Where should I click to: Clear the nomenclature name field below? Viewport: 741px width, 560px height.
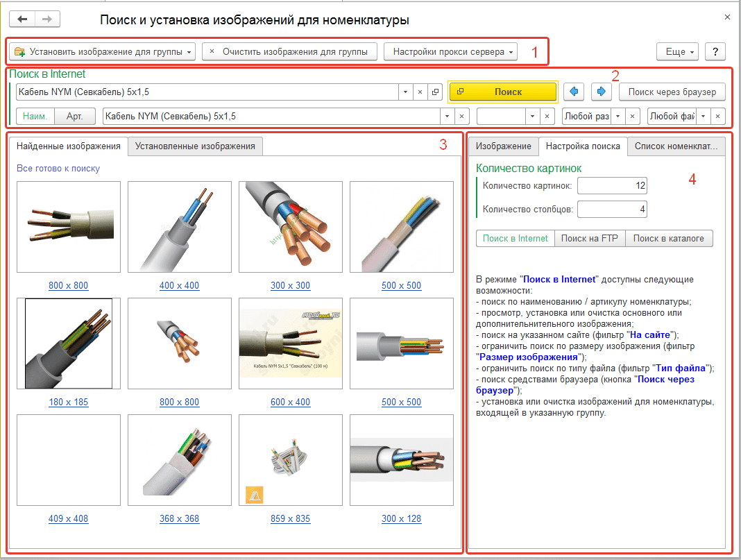click(x=461, y=117)
